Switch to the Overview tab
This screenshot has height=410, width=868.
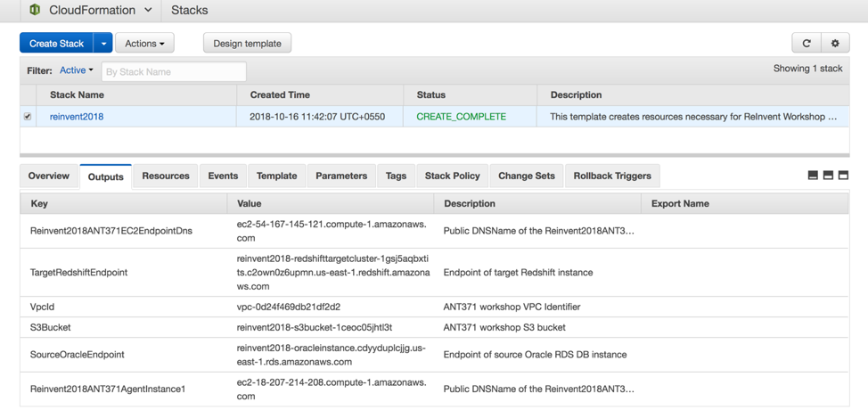(49, 176)
